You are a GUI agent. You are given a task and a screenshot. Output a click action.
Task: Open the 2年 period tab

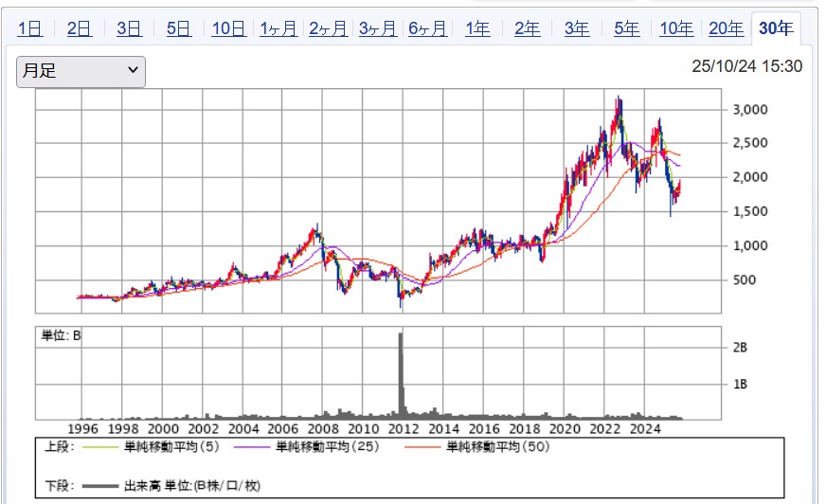(527, 28)
